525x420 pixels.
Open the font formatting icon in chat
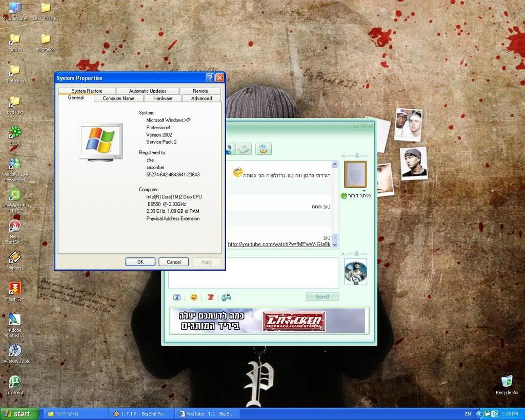pos(177,297)
